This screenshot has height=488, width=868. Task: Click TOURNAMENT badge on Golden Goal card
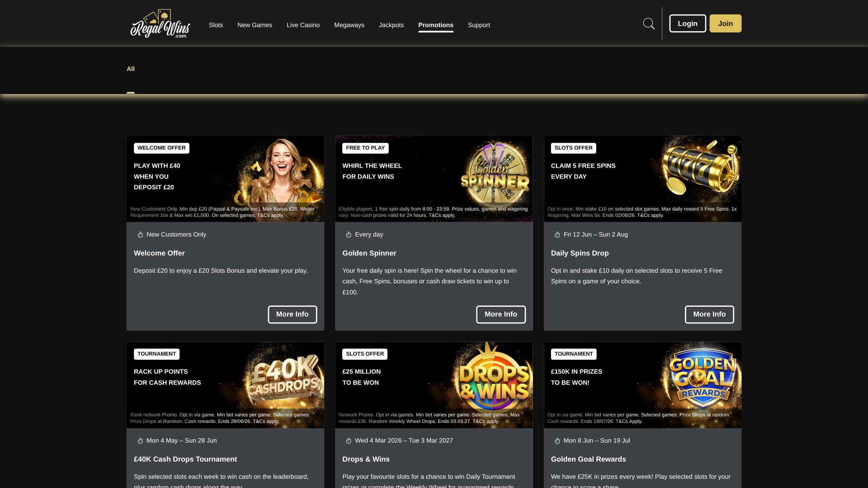(x=574, y=354)
